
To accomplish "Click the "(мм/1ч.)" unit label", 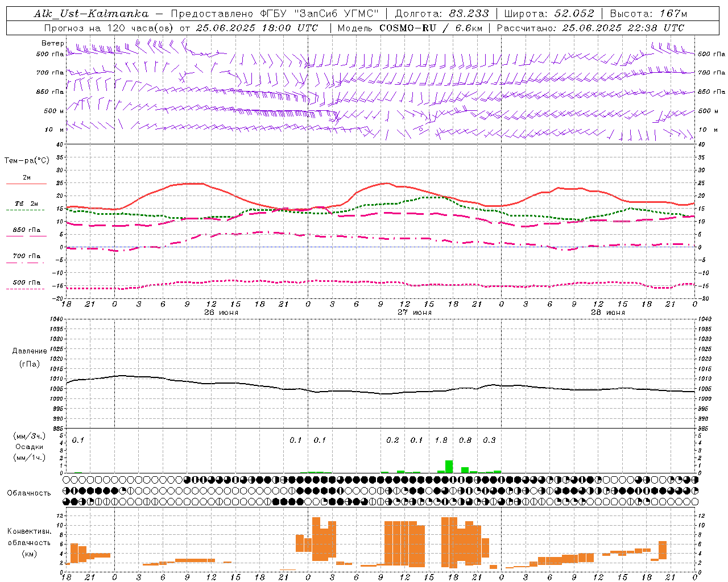I will click(x=29, y=458).
